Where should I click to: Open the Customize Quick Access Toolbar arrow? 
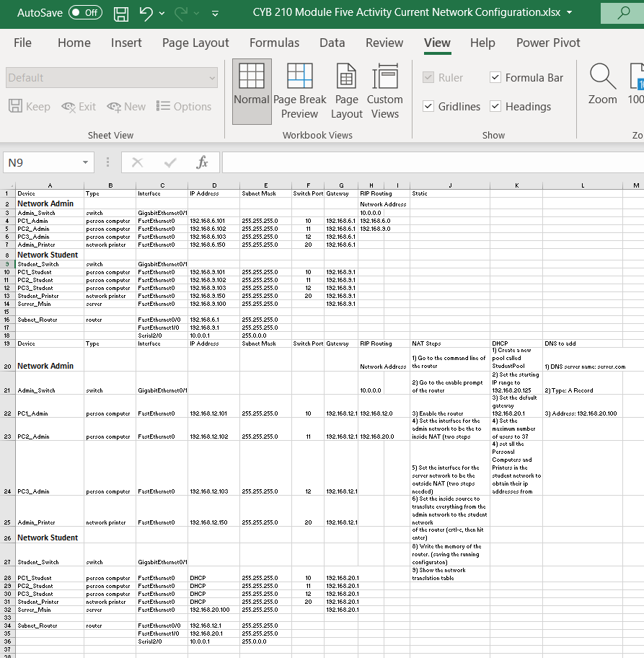[x=215, y=14]
